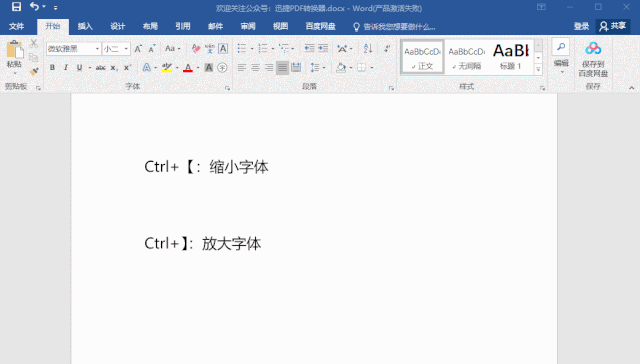
Task: Undo the last action
Action: click(34, 7)
